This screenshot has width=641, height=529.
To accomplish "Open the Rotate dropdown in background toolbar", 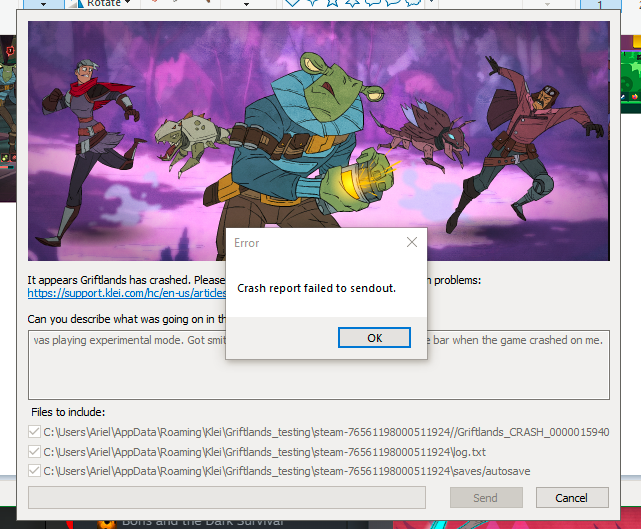I will [103, 4].
